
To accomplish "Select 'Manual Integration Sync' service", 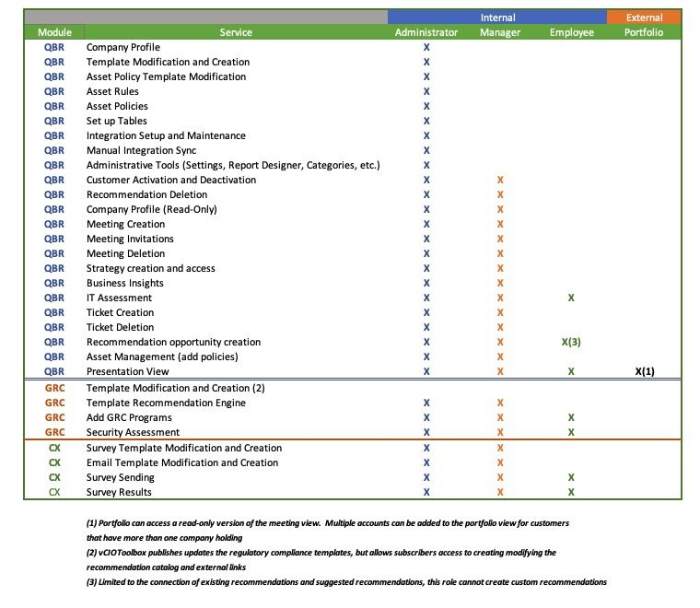I will click(x=141, y=150).
